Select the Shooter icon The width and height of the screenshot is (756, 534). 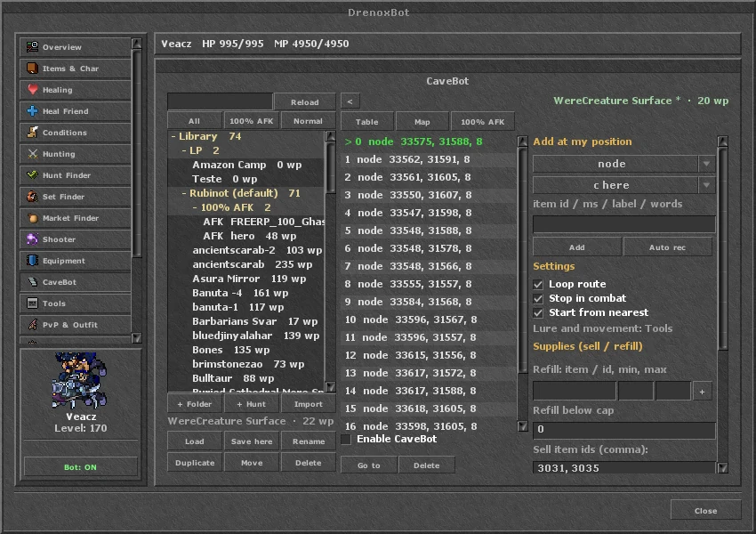[32, 239]
